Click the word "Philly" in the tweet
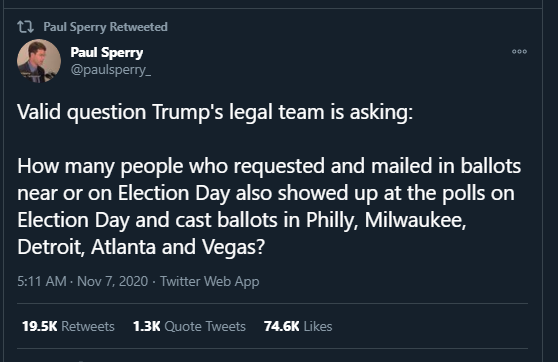The image size is (558, 362). 332,221
